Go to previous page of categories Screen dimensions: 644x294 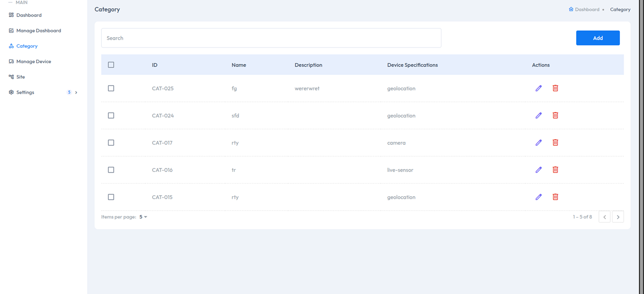click(x=605, y=217)
